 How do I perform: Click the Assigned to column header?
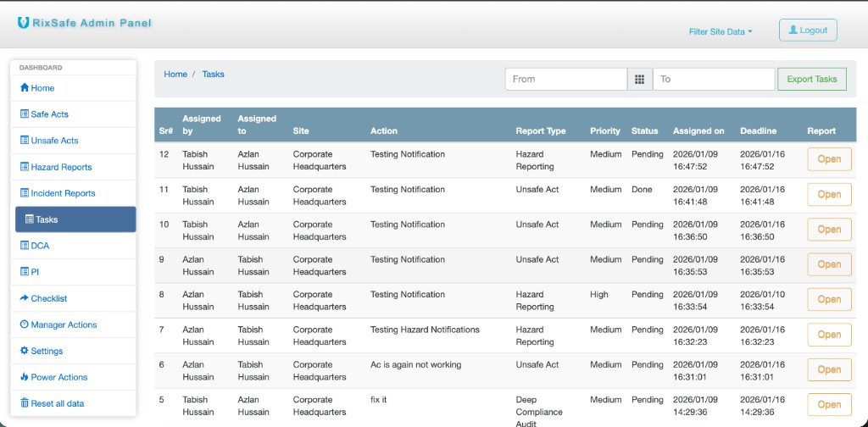[257, 125]
